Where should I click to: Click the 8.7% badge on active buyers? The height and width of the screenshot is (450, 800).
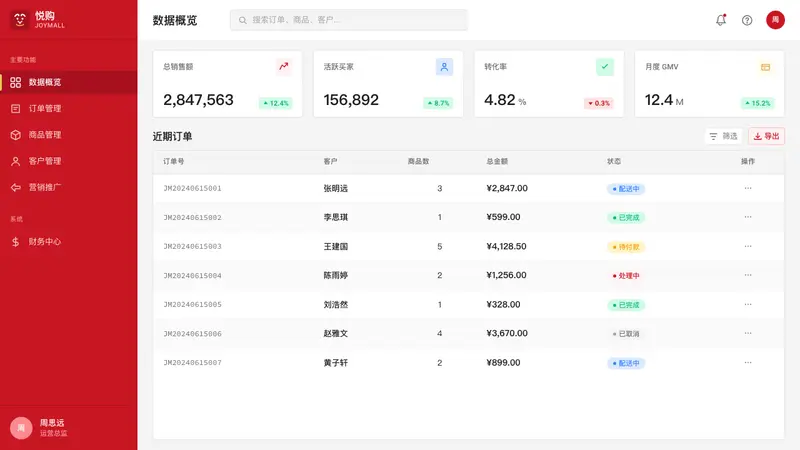tap(438, 103)
